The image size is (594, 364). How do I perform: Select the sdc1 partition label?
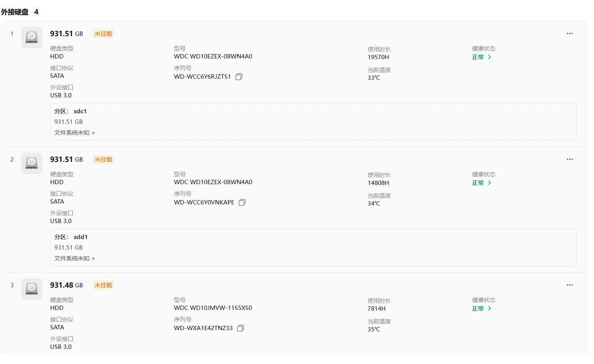click(x=80, y=111)
